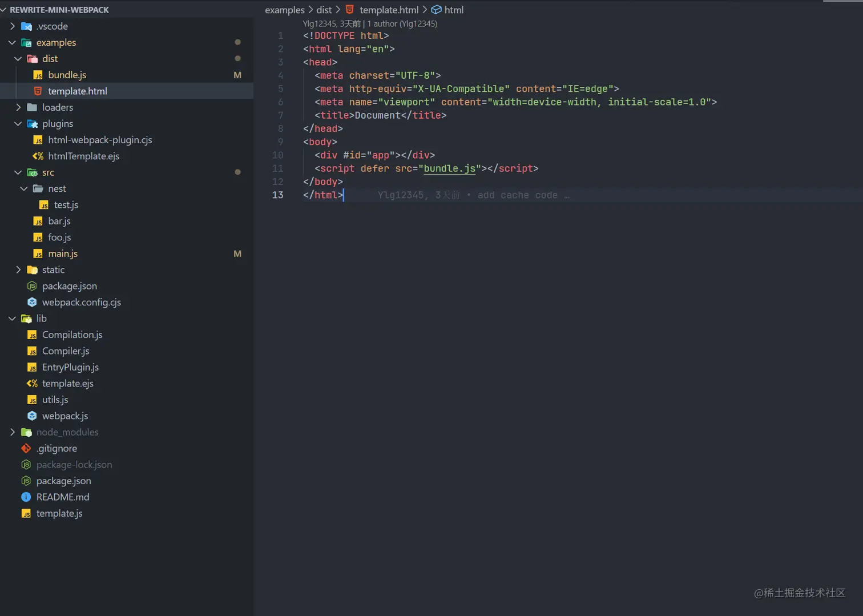Click the modified M badge beside main.js

click(x=237, y=253)
